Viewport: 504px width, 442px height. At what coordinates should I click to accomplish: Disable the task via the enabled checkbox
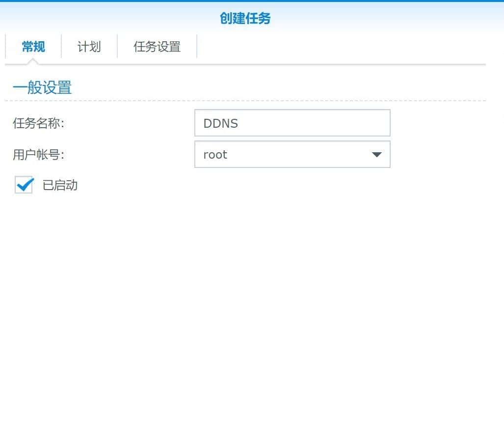(24, 185)
